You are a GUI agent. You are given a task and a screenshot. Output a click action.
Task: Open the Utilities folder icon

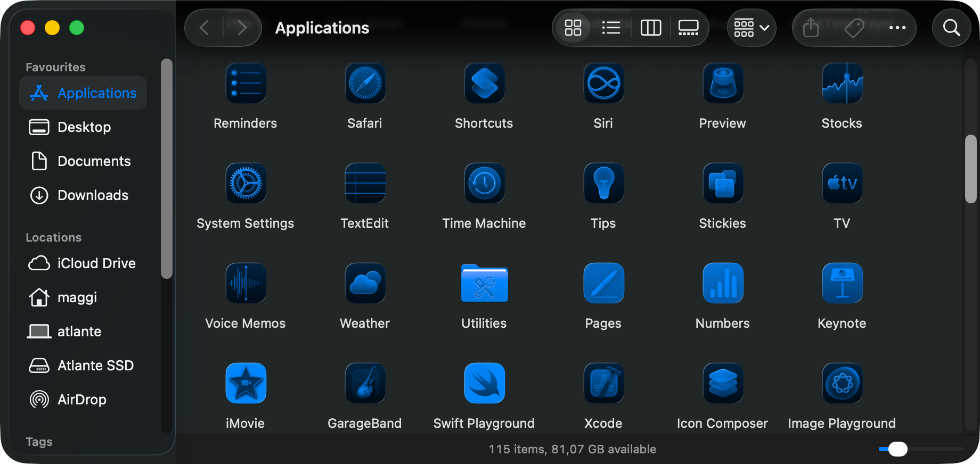tap(484, 283)
